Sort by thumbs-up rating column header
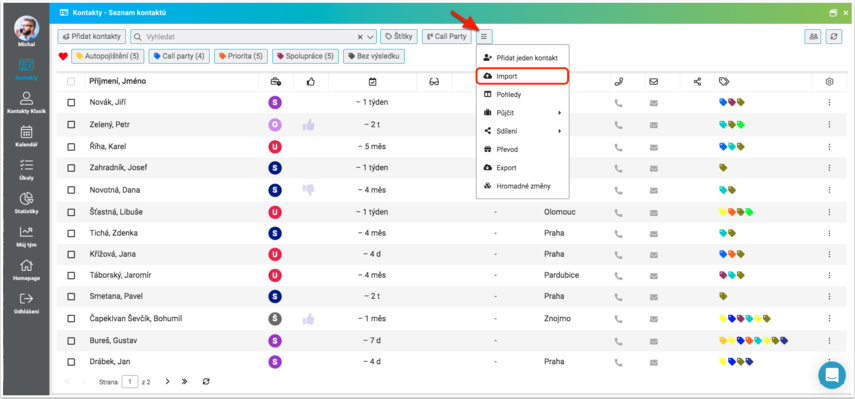Screen dimensions: 855x399 tap(311, 82)
